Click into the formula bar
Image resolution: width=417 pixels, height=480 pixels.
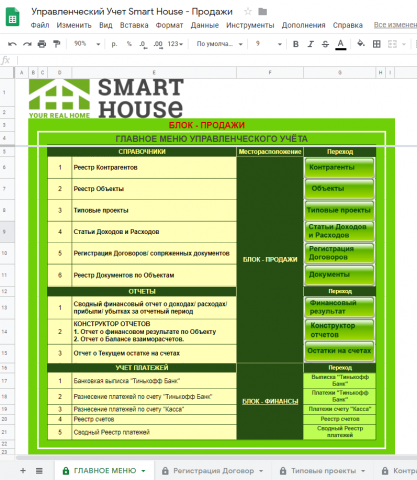(x=217, y=60)
